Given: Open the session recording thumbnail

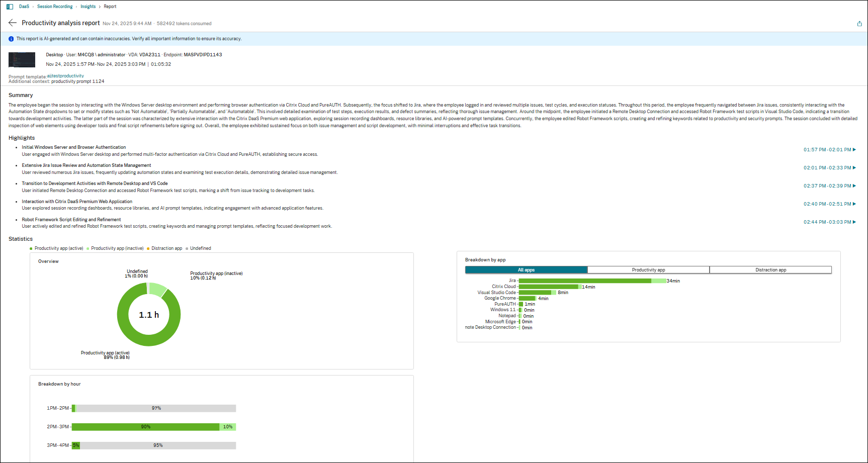Looking at the screenshot, I should tap(22, 60).
